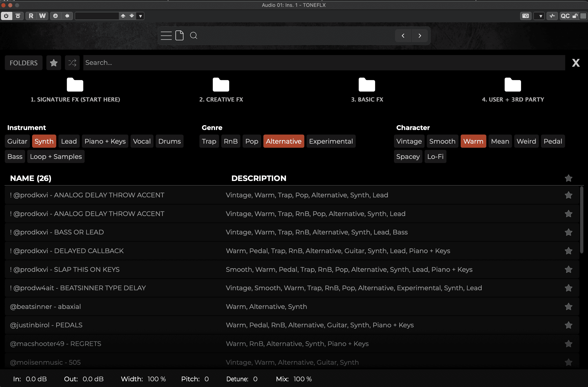
Task: Open the hamburger menu icon
Action: (x=166, y=36)
